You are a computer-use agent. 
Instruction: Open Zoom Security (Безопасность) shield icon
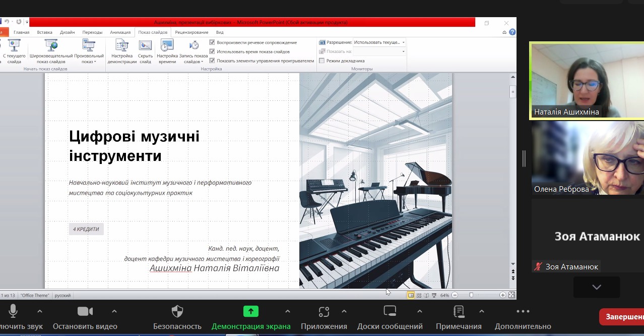coord(177,311)
